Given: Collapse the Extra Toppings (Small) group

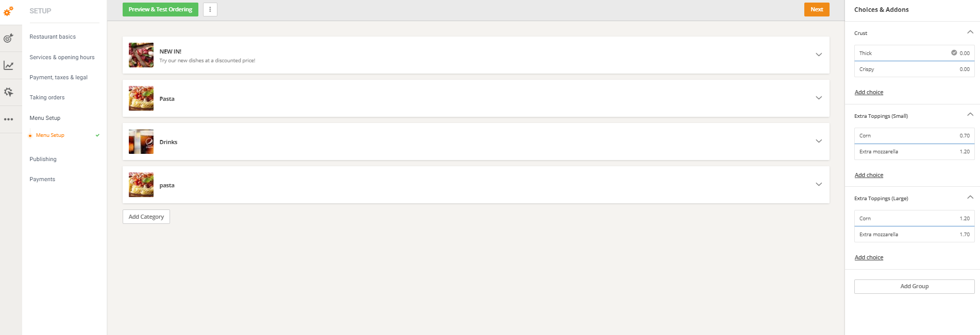Looking at the screenshot, I should (971, 114).
